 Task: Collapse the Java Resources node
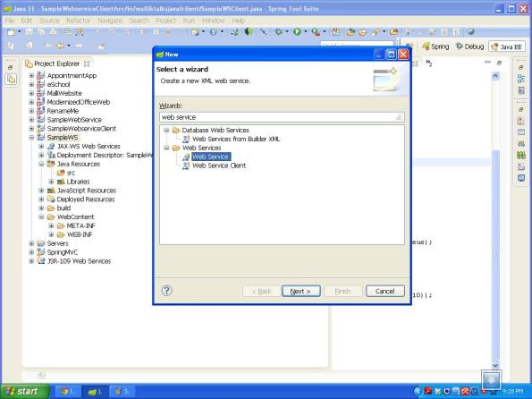(41, 164)
